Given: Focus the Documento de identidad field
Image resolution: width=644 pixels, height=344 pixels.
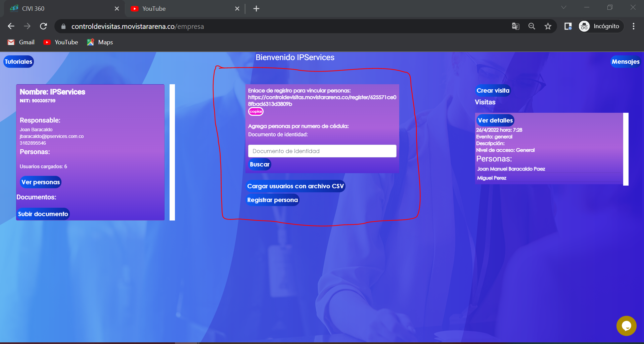Looking at the screenshot, I should click(x=322, y=151).
